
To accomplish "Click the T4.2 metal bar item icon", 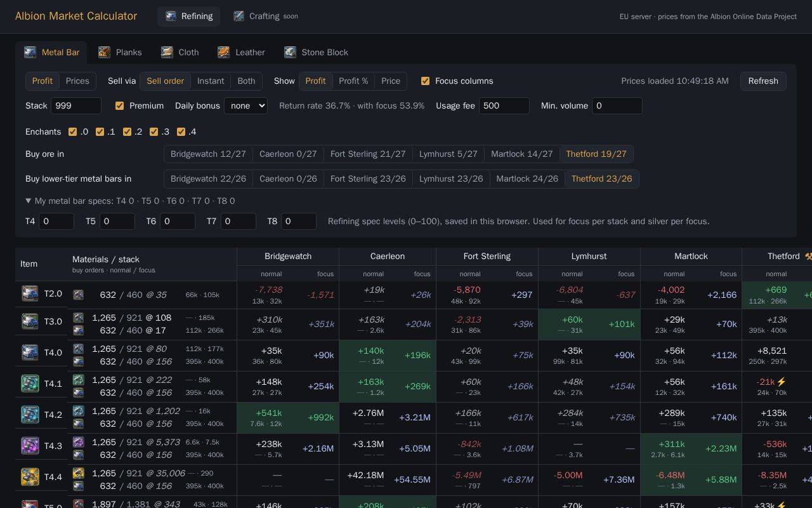I will tap(30, 415).
